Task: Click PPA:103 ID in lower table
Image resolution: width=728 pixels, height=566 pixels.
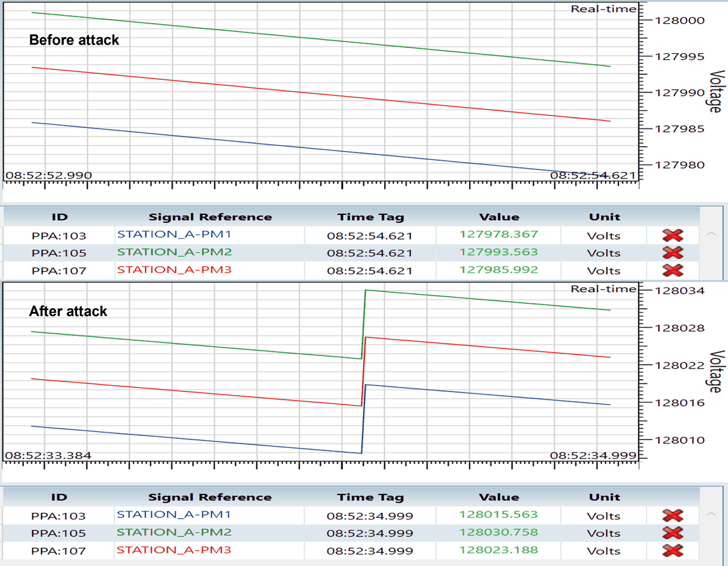Action: [x=59, y=516]
